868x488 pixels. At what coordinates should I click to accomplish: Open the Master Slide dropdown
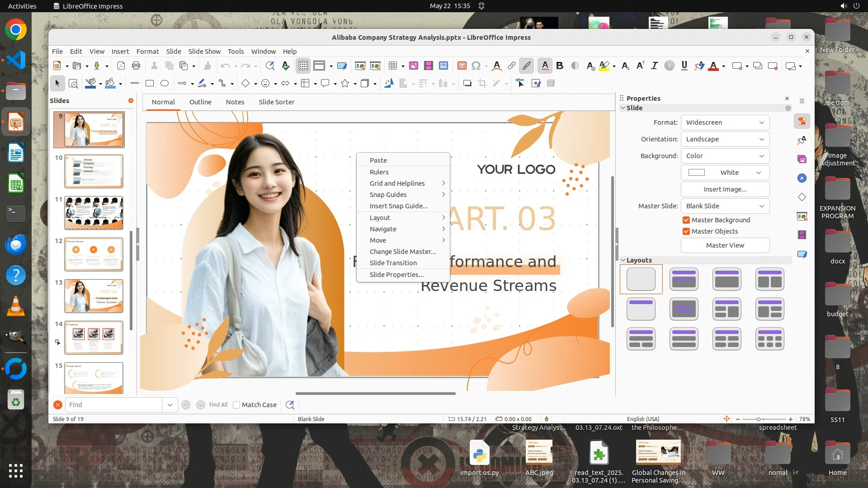[x=725, y=206]
